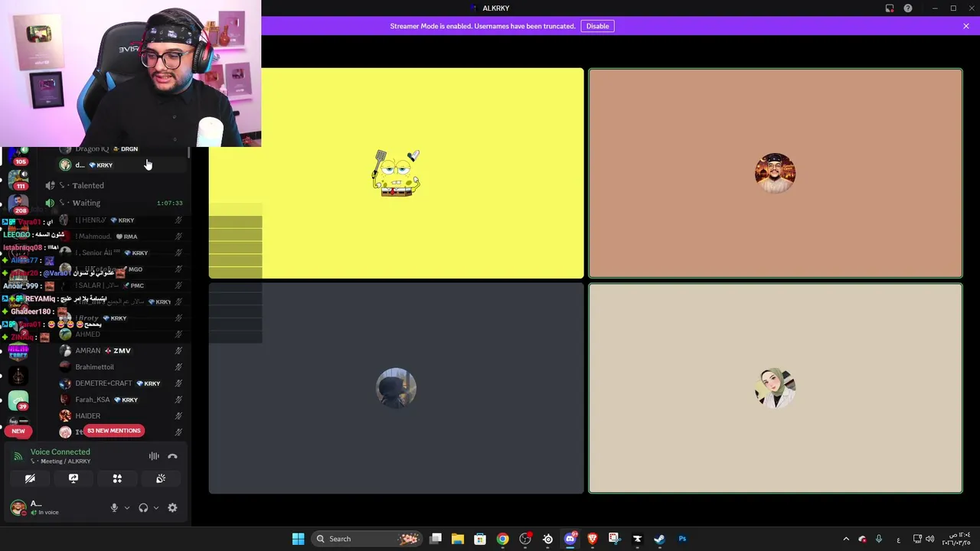Open the volume control in the tray
980x551 pixels.
929,539
